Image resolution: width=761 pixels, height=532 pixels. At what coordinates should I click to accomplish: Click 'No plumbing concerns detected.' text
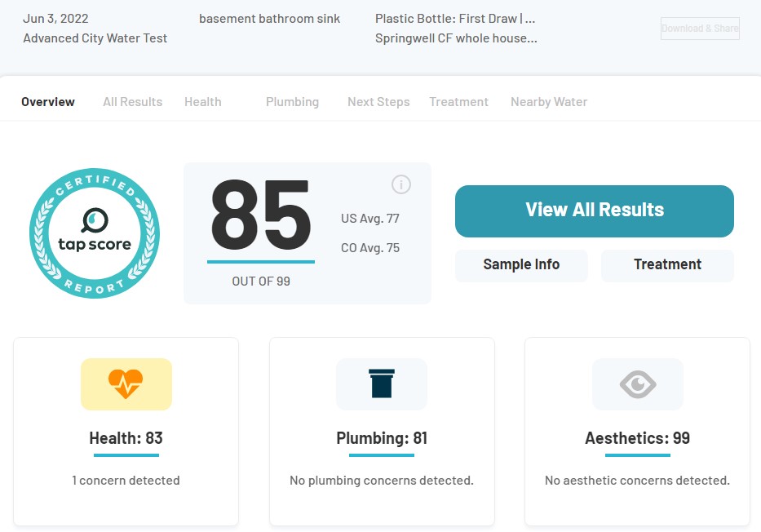click(x=382, y=481)
